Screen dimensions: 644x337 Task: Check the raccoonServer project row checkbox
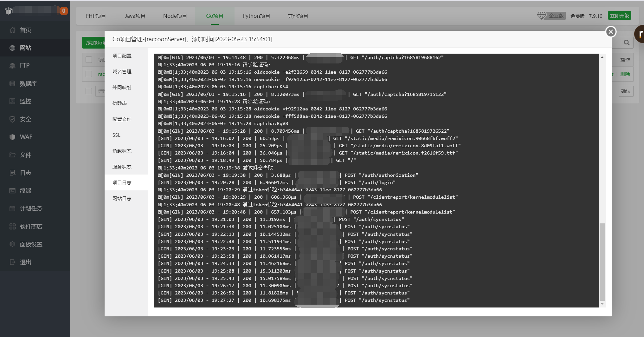tap(89, 74)
